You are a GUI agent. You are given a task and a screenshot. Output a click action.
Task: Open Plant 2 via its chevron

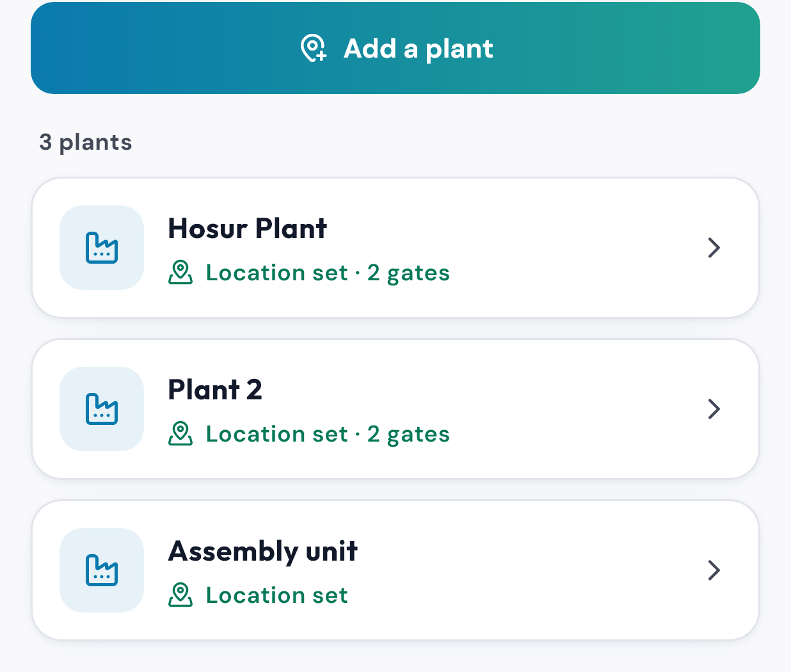click(714, 409)
